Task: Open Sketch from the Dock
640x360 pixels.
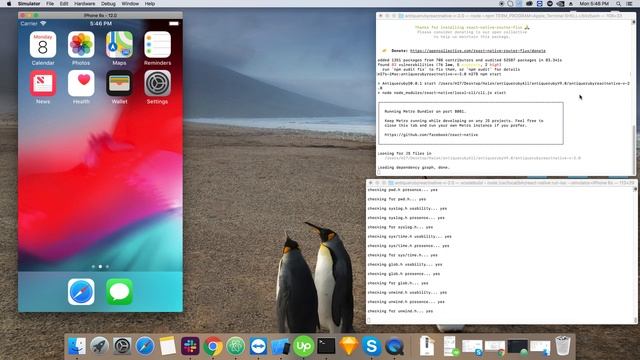Action: point(349,347)
